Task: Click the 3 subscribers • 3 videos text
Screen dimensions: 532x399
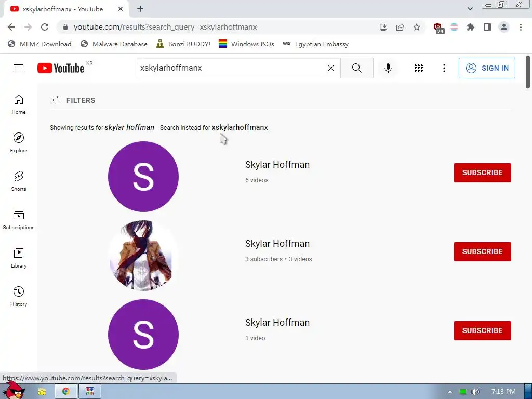Action: [x=278, y=259]
